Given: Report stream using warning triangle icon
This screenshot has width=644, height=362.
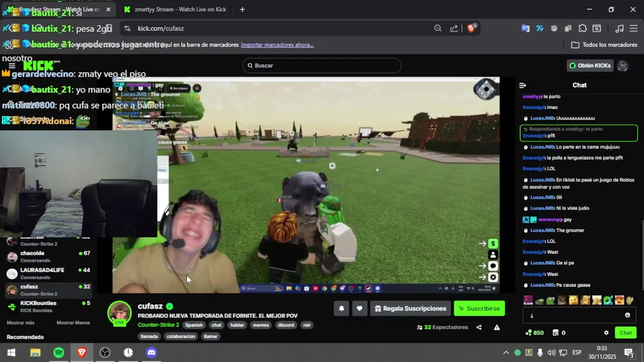Looking at the screenshot, I should [x=497, y=327].
